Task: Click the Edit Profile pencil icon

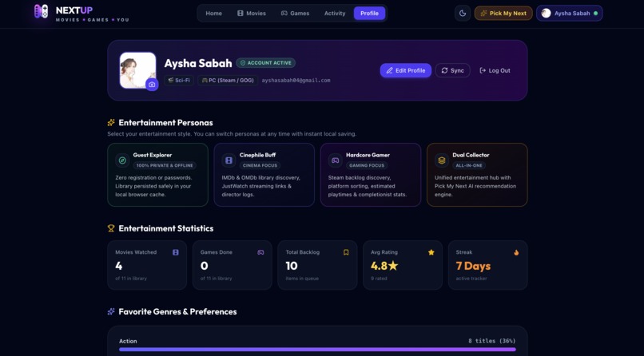Action: coord(389,70)
